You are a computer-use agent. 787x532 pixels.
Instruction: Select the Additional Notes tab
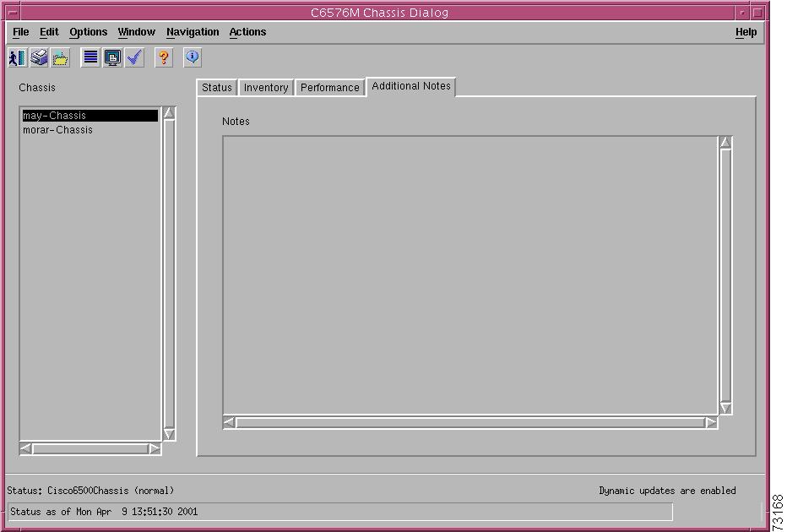pos(411,86)
